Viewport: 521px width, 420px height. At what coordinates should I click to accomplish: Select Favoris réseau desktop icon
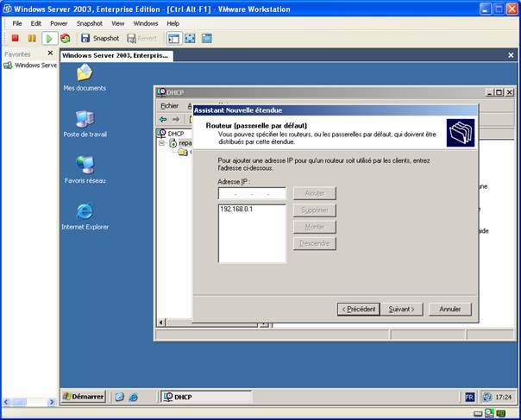85,170
